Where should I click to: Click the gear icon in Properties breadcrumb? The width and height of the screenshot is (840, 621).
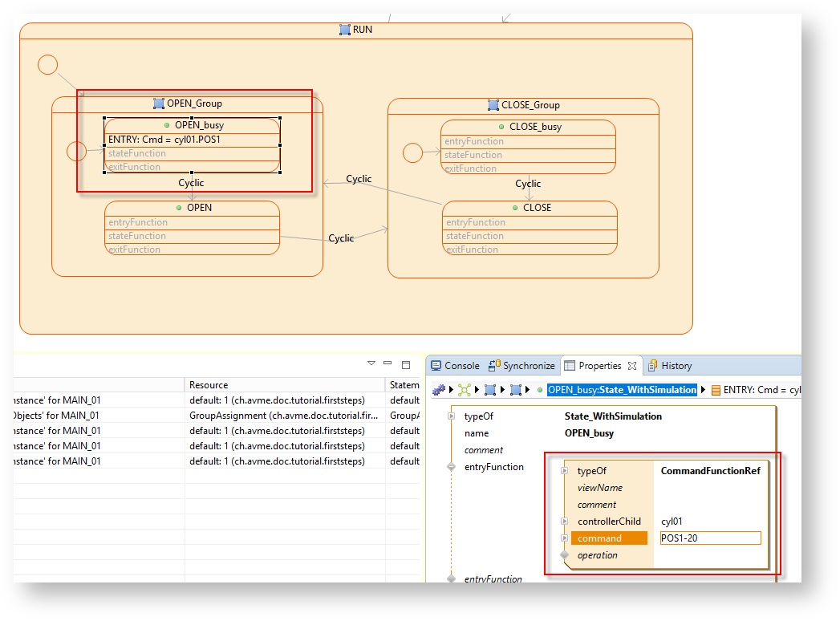tap(439, 390)
